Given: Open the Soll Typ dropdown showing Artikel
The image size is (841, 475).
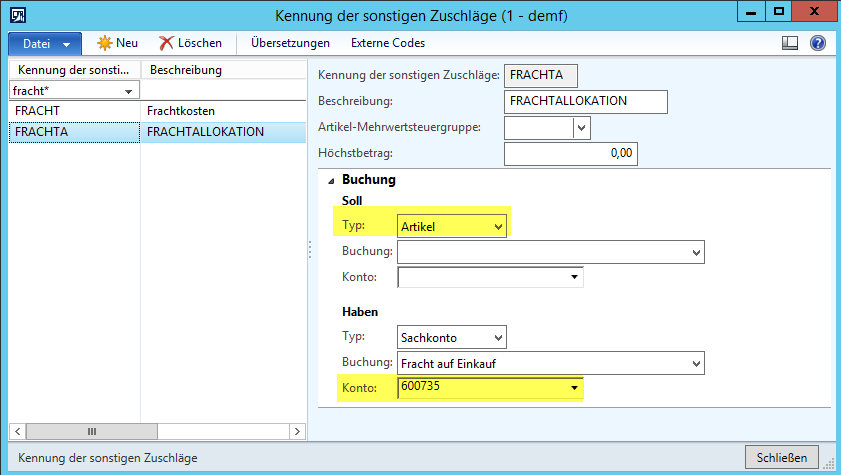Looking at the screenshot, I should (499, 227).
